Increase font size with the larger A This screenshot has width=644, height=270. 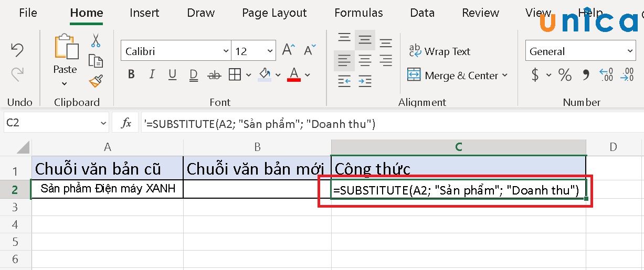pos(289,51)
